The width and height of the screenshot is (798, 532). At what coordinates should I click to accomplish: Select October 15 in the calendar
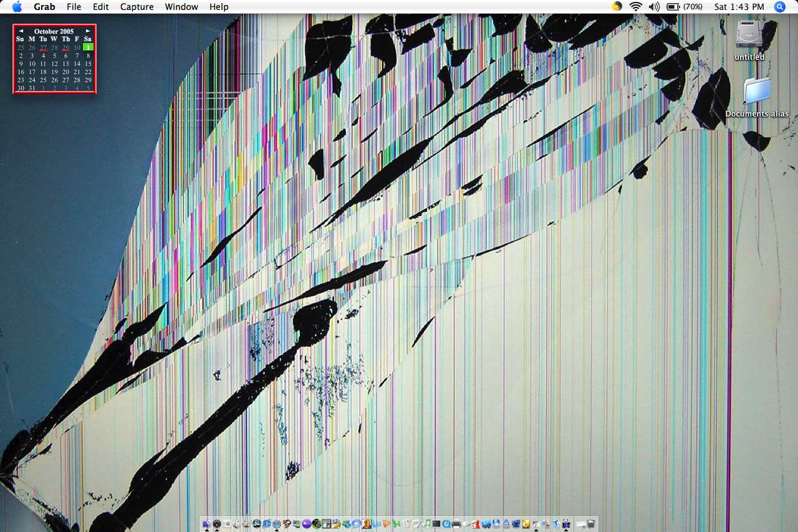88,64
